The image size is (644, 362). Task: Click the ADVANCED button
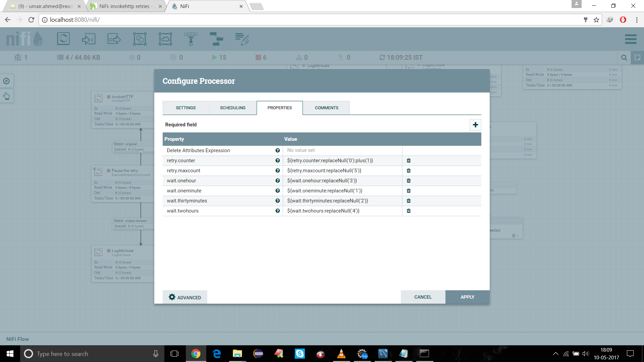[x=184, y=297]
